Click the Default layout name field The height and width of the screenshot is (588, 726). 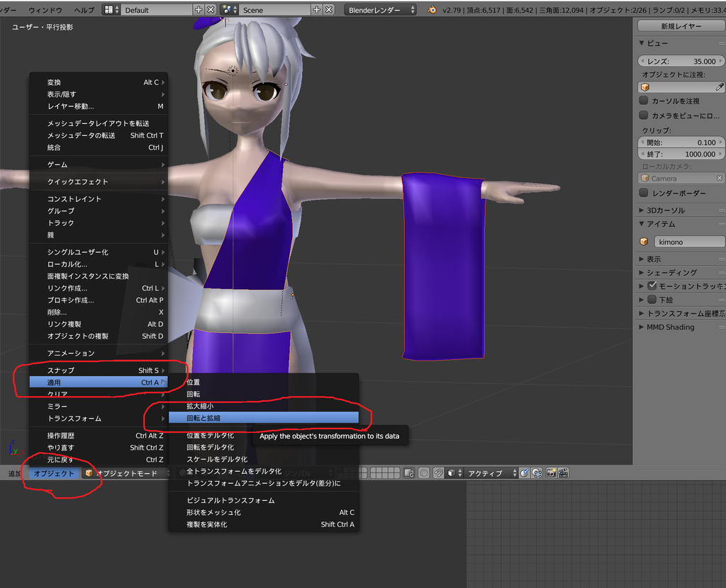(157, 10)
